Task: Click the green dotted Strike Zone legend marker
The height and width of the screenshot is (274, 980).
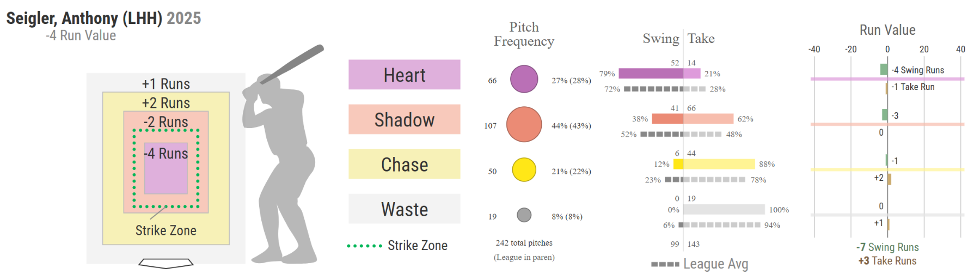Action: [x=365, y=246]
